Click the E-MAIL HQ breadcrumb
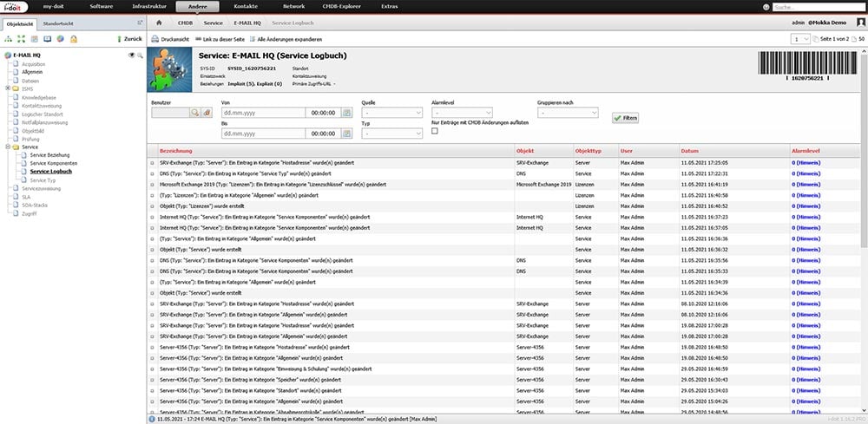This screenshot has height=424, width=868. click(x=247, y=23)
